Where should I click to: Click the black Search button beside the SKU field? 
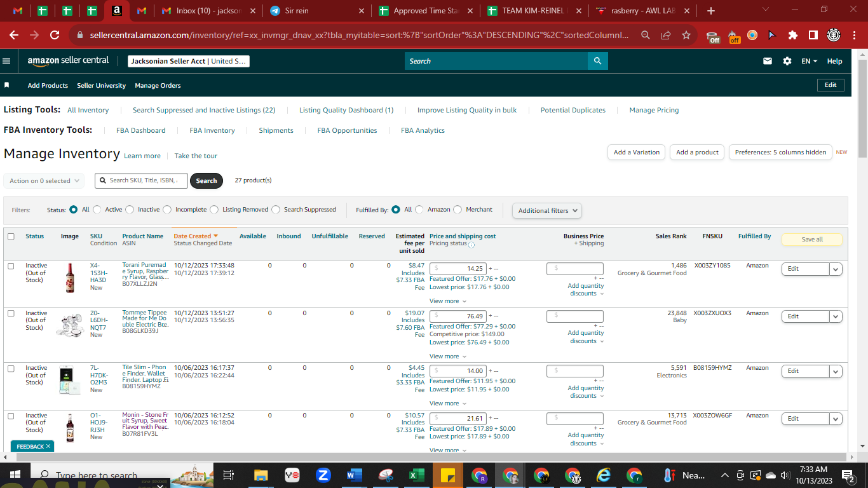(207, 181)
